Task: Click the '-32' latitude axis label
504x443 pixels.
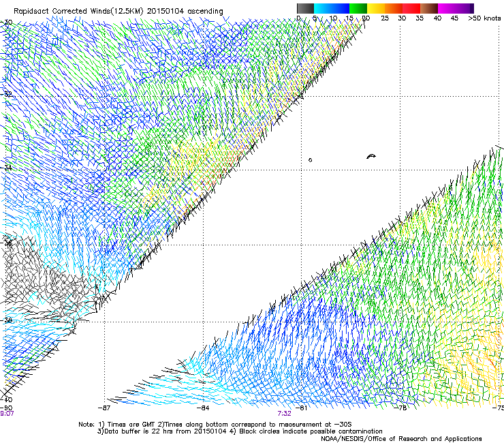Action: pos(6,95)
